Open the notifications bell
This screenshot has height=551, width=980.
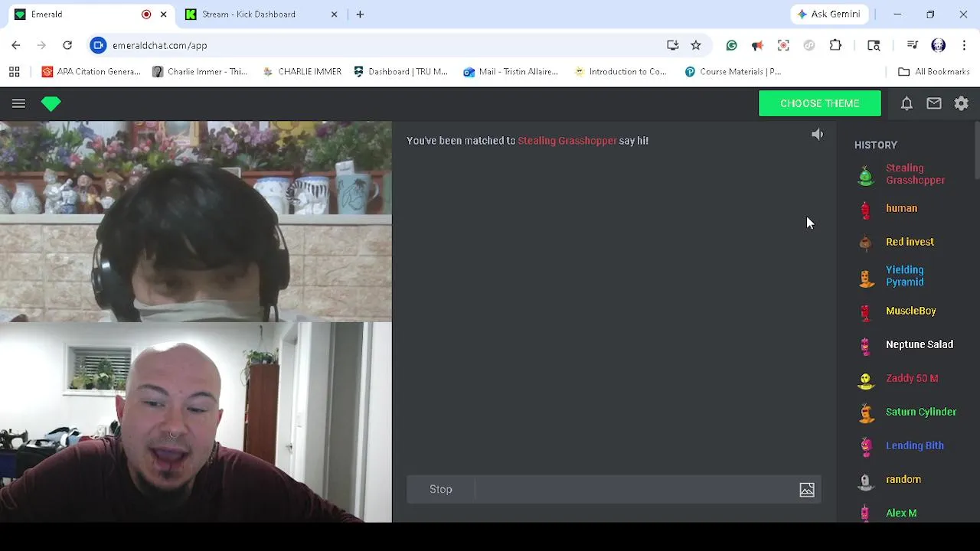point(906,103)
